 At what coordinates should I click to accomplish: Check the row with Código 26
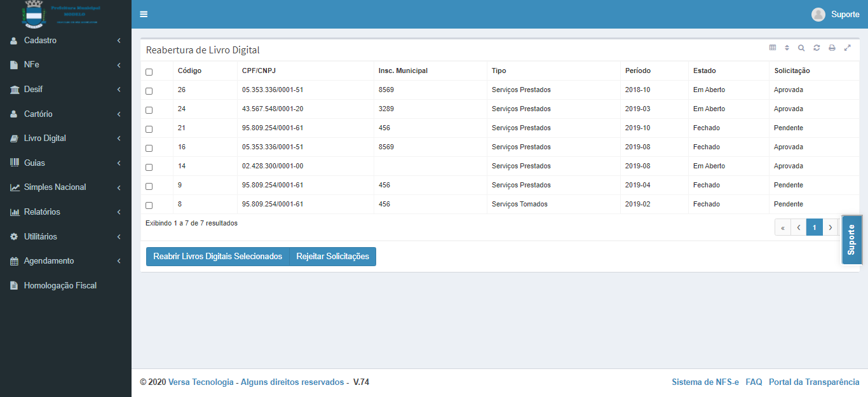click(x=149, y=91)
